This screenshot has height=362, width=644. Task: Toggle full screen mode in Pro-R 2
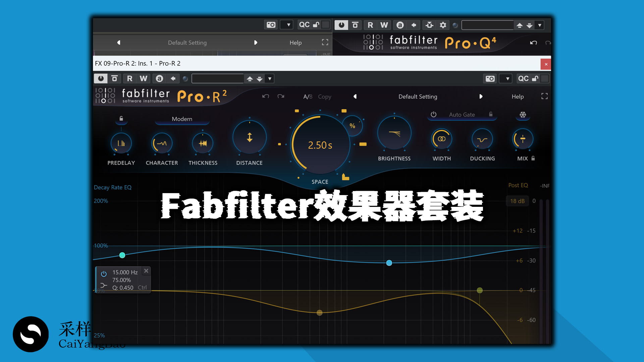pos(544,96)
